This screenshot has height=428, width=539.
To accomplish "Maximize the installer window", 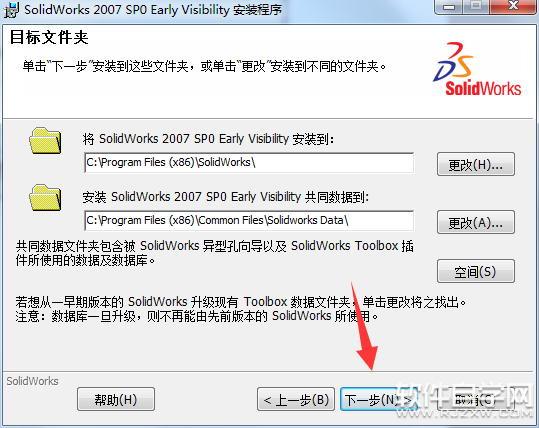I will (x=477, y=7).
